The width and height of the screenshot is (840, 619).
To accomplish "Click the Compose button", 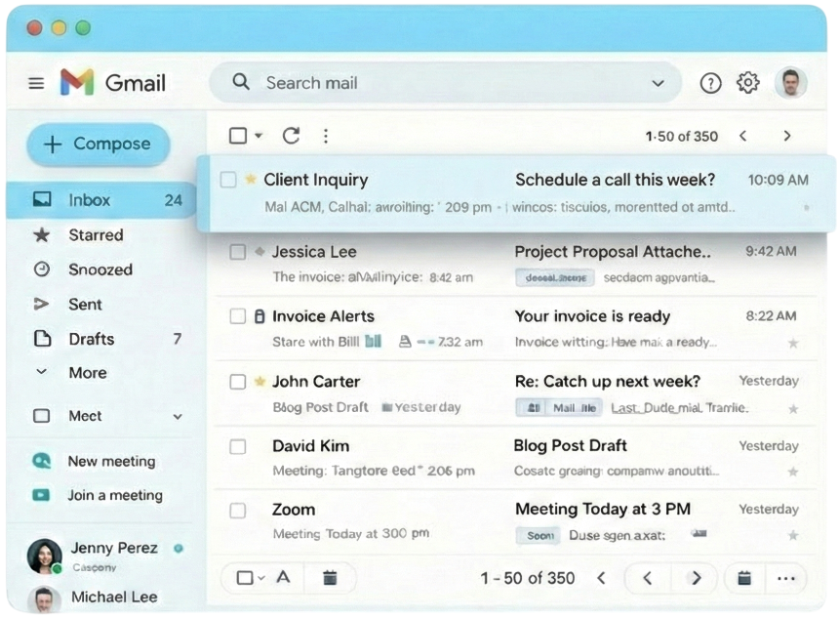I will click(98, 144).
